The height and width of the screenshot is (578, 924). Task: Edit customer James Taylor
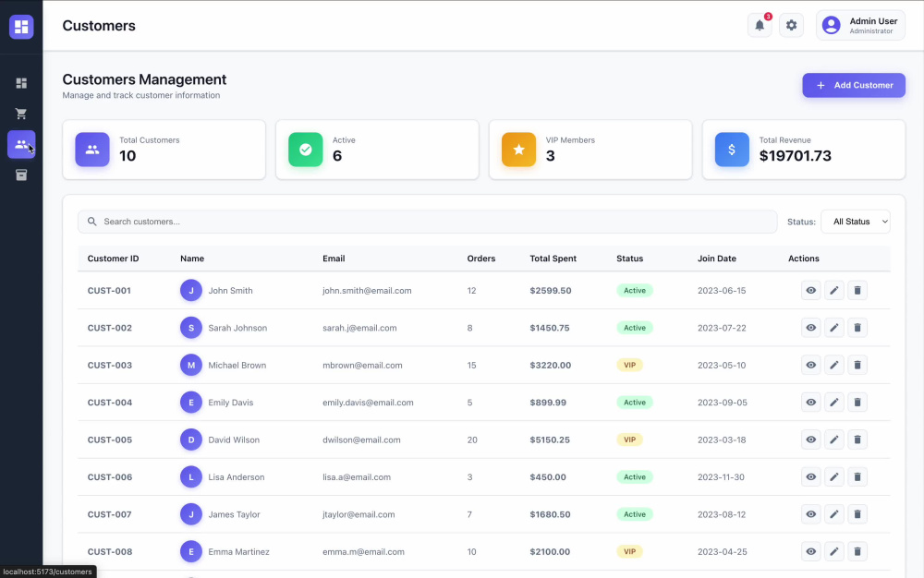(x=833, y=514)
